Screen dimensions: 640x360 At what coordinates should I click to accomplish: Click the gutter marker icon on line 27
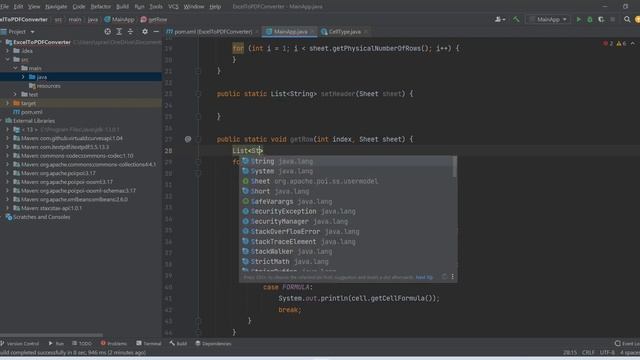188,139
